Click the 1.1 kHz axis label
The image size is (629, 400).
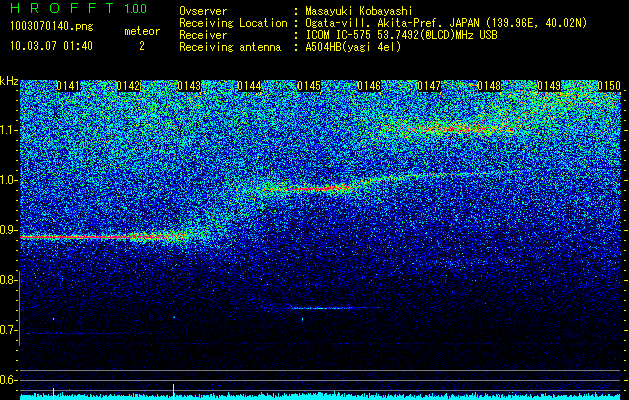point(8,130)
